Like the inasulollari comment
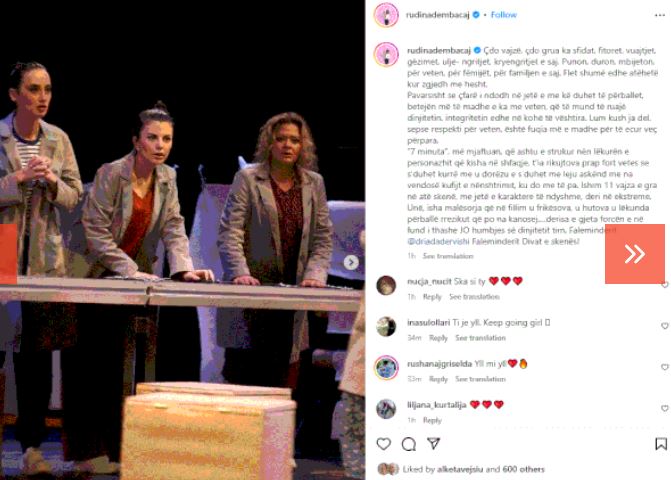The width and height of the screenshot is (671, 480). coord(665,326)
